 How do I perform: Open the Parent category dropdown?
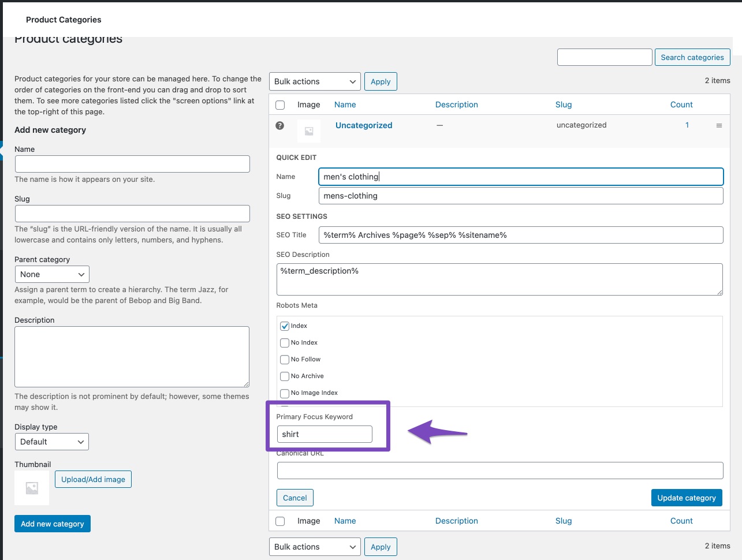(x=52, y=274)
